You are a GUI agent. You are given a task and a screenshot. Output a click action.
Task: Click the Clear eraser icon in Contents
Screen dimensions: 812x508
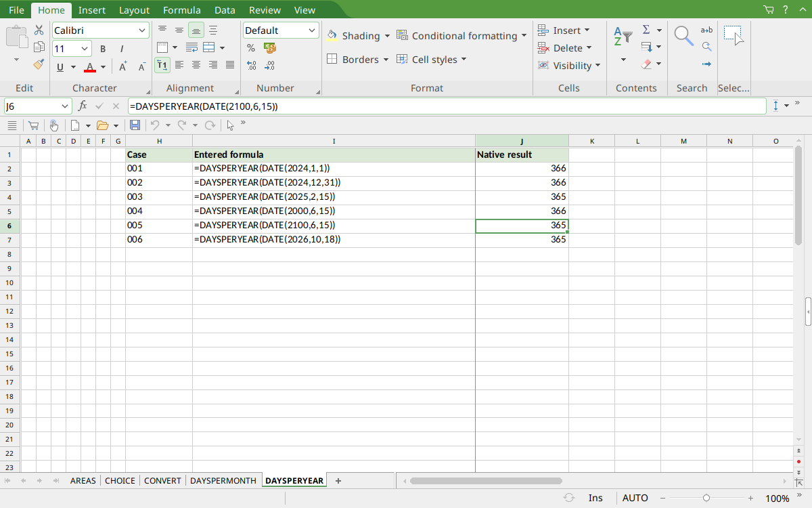click(x=646, y=64)
